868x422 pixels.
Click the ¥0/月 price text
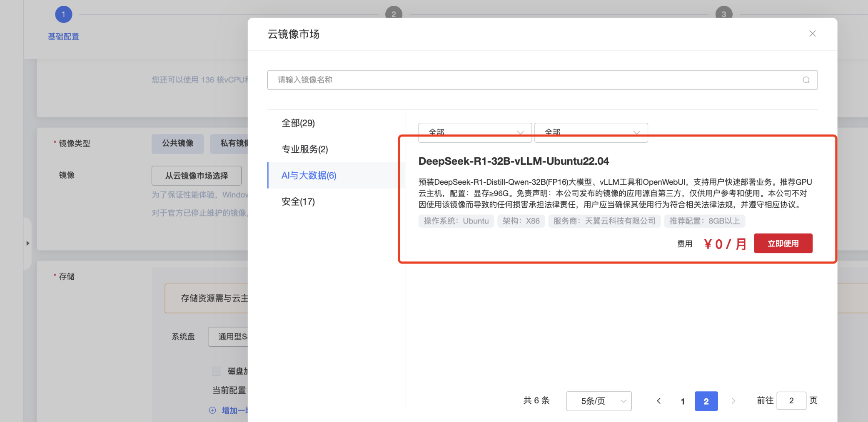click(725, 244)
